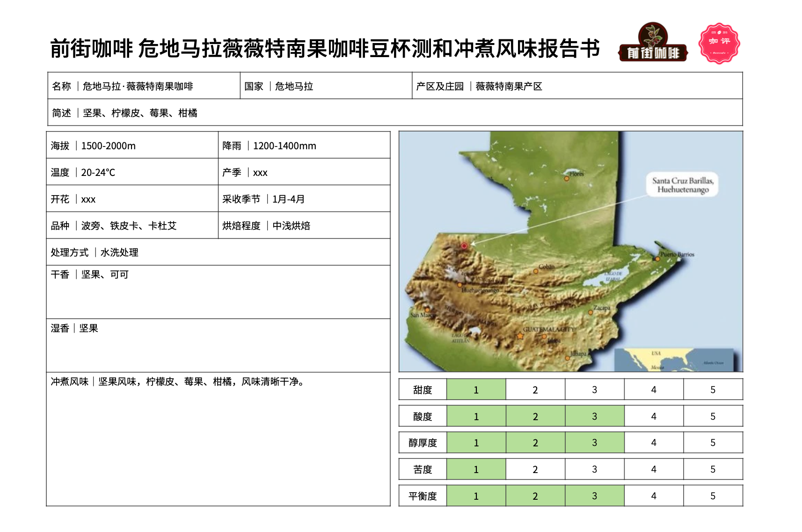802x532 pixels.
Task: Click the Puerto Barrios label on map
Action: click(677, 254)
